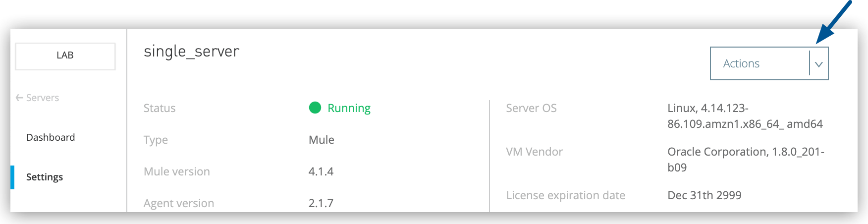Viewport: 868px width, 224px height.
Task: Click the Server OS label
Action: [531, 108]
